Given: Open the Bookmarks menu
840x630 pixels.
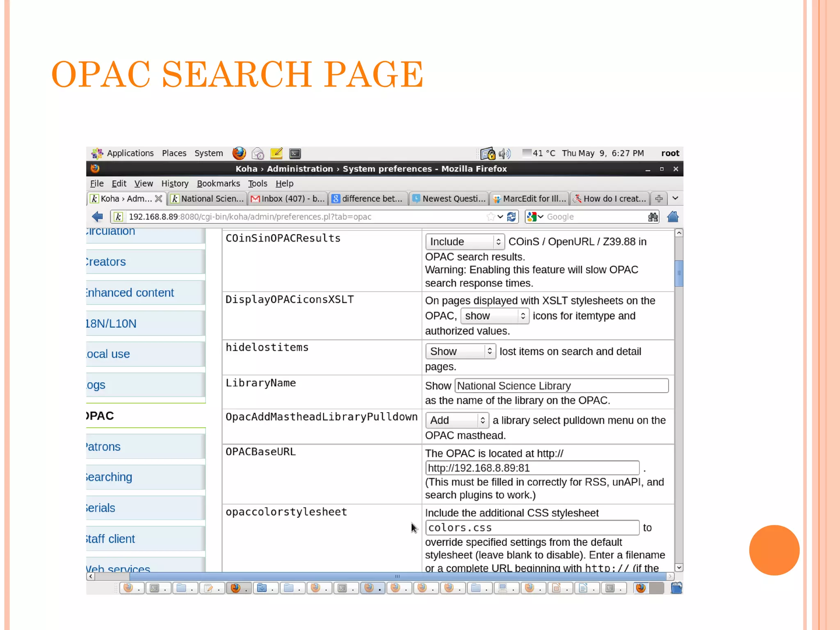Looking at the screenshot, I should pos(218,183).
